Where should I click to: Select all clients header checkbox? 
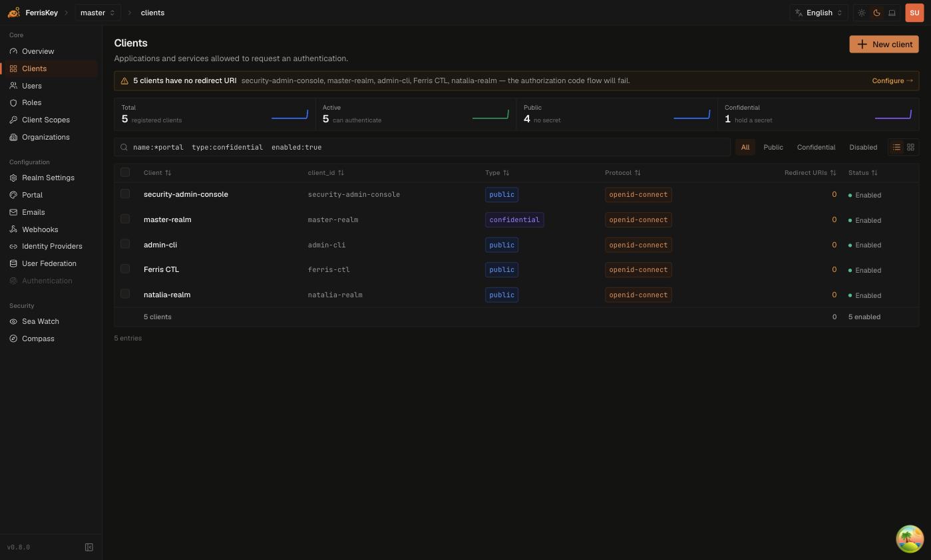tap(125, 172)
